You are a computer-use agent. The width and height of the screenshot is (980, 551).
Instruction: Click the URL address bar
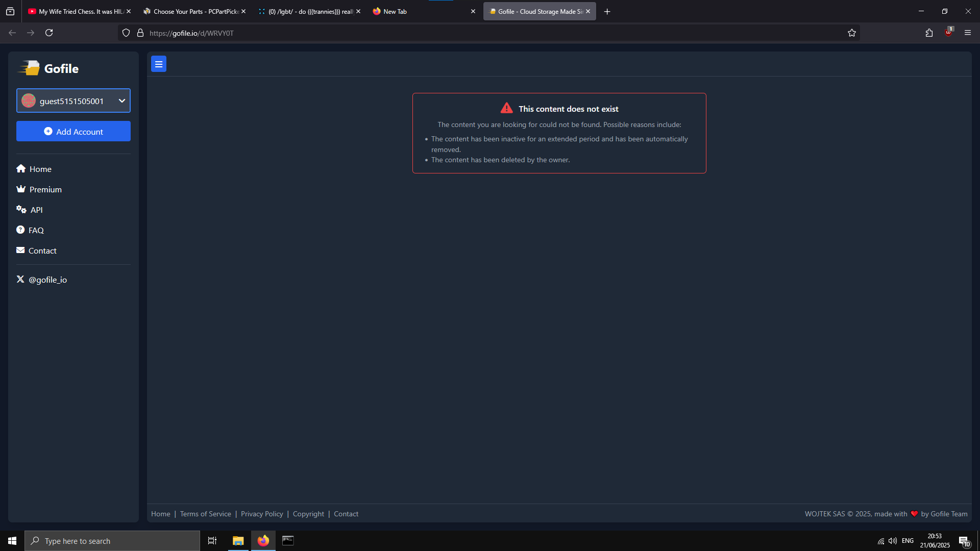[490, 33]
